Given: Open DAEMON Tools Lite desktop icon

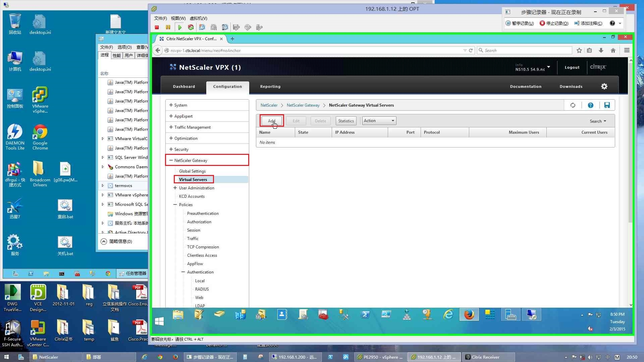Looking at the screenshot, I should tap(15, 137).
